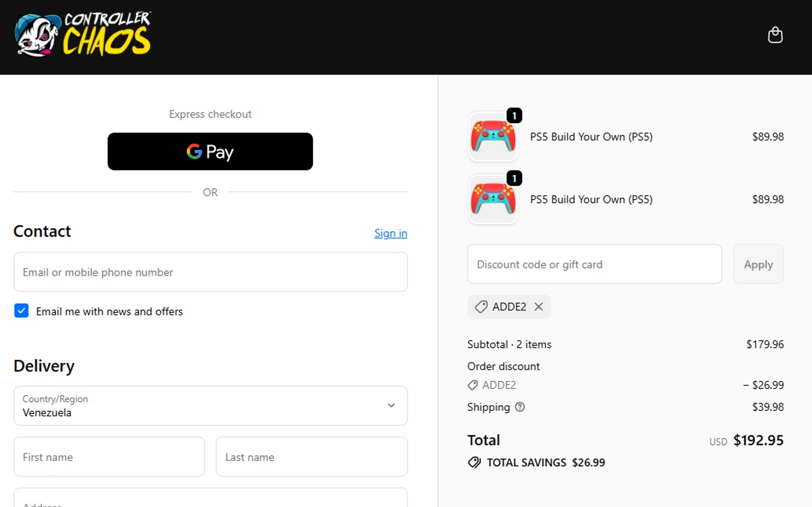The height and width of the screenshot is (507, 812).
Task: Click the Sign in link
Action: (391, 233)
